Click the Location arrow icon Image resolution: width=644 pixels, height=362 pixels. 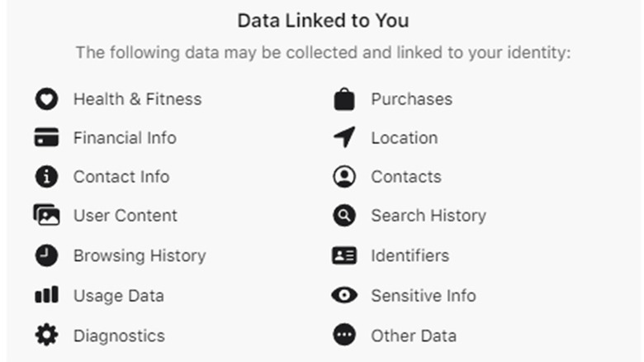(x=344, y=138)
